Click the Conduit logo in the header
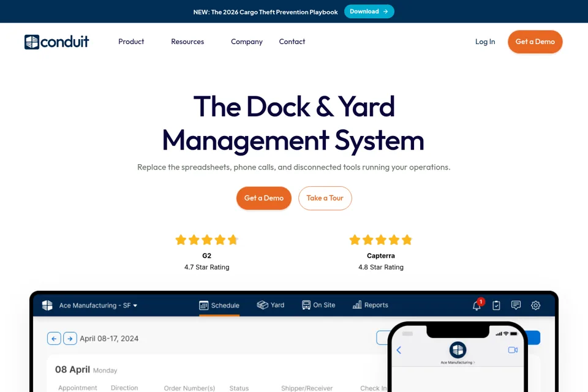 pos(56,42)
